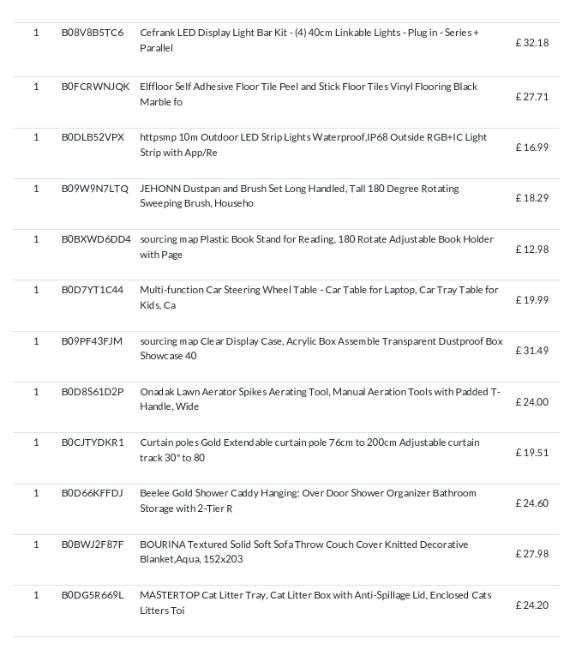
Task: Click the Multi-function Car Steering Wheel Table description
Action: tap(319, 297)
